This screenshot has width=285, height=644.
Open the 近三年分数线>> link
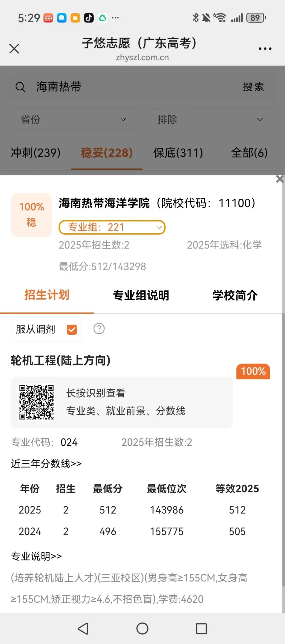click(46, 464)
